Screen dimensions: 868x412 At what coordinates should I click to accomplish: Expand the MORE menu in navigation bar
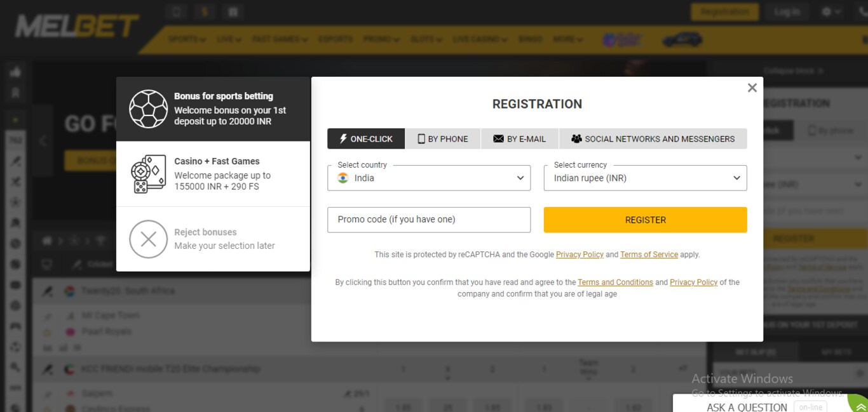(x=567, y=39)
